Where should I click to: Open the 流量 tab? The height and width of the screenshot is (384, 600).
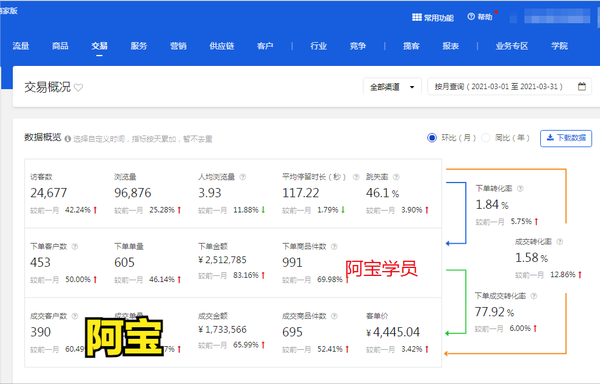[x=21, y=46]
